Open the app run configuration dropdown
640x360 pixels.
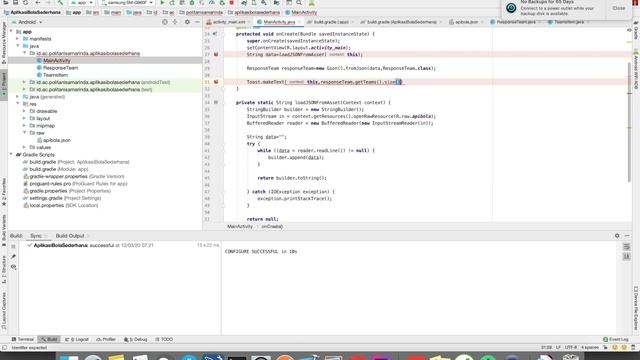(x=82, y=3)
